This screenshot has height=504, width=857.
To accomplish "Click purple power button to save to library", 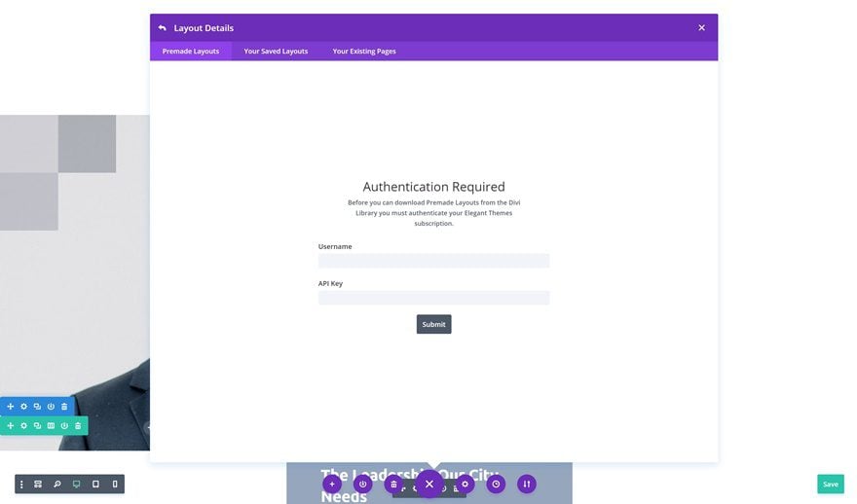I will click(363, 485).
